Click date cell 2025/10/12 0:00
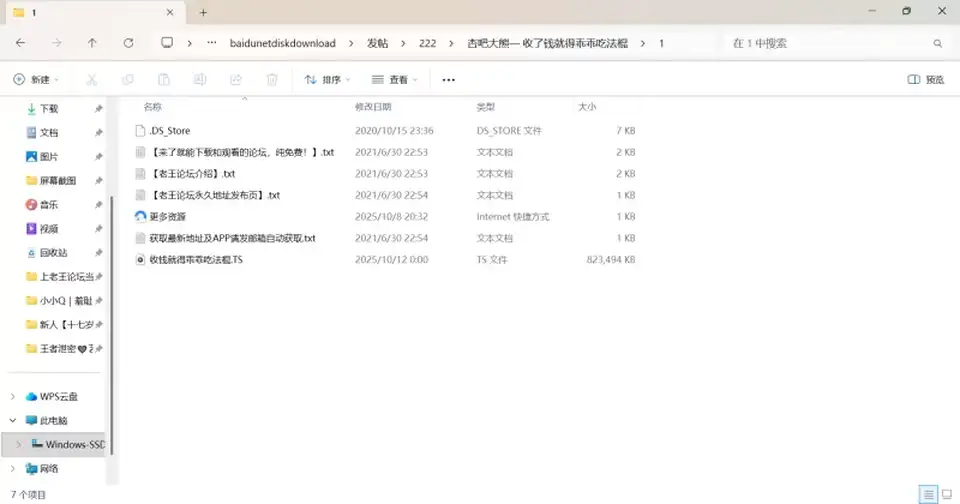The image size is (960, 504). [391, 260]
